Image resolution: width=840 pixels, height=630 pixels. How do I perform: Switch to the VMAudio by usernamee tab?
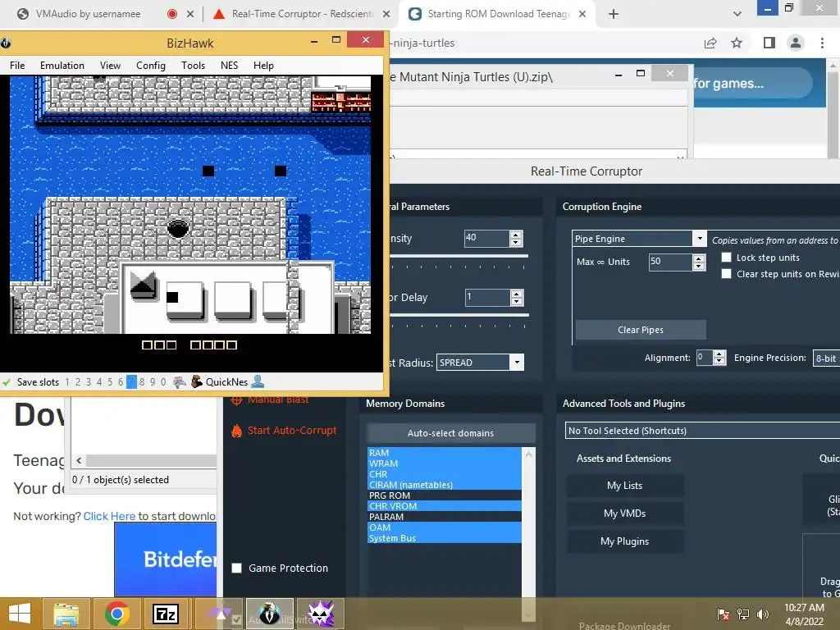pos(89,14)
